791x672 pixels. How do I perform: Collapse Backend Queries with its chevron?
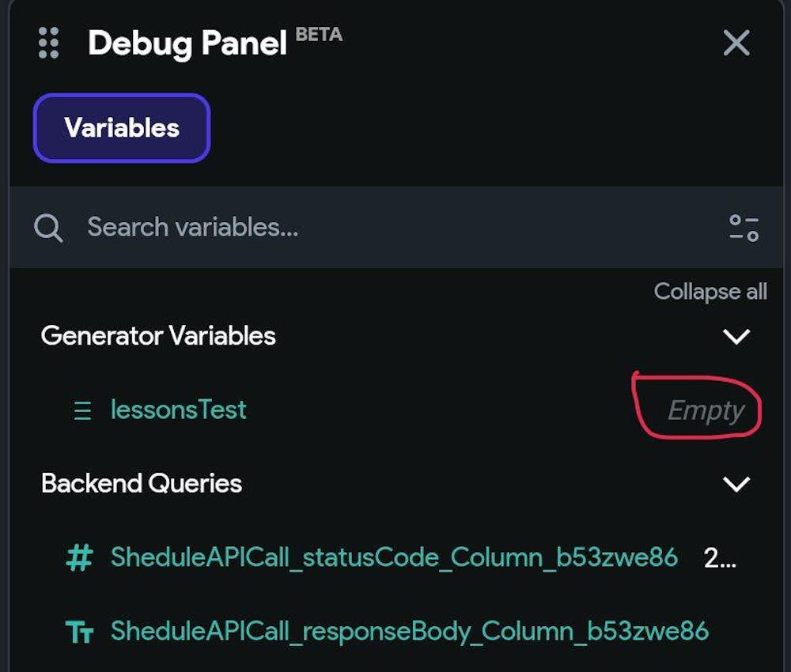tap(736, 484)
